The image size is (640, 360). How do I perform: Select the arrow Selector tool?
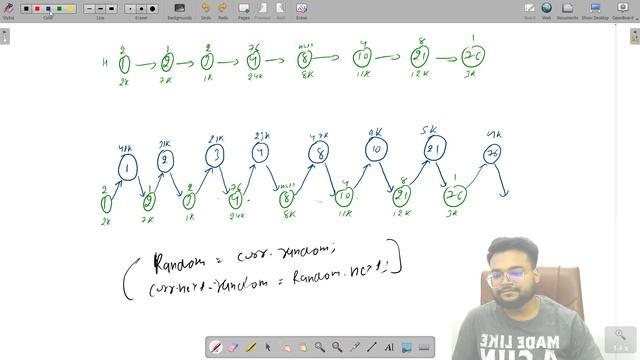pos(268,347)
